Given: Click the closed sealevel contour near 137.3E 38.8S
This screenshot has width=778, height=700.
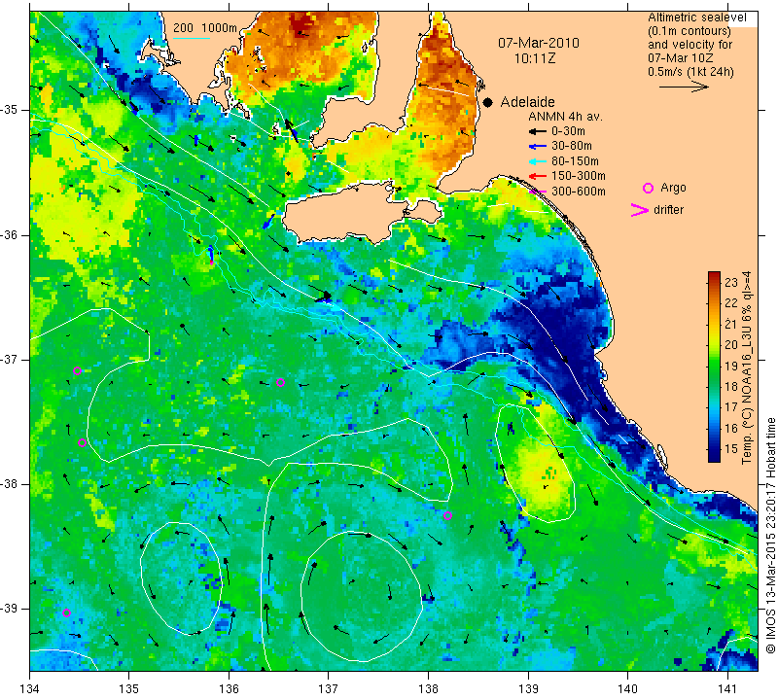Looking at the screenshot, I should (362, 597).
